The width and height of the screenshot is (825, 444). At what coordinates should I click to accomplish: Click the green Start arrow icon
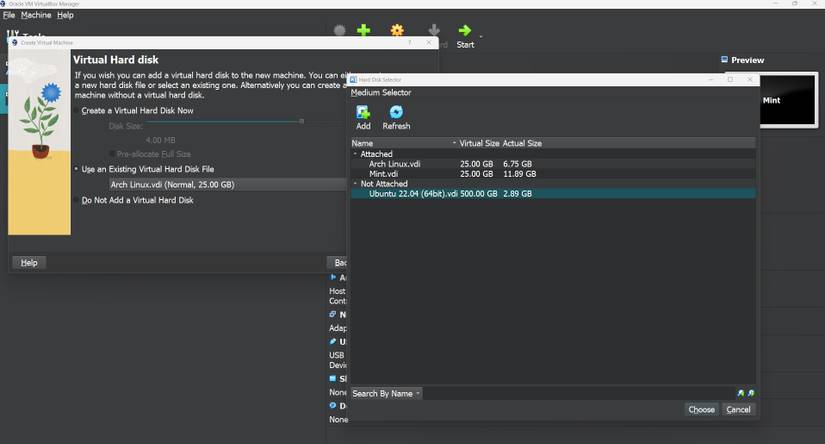click(x=465, y=31)
